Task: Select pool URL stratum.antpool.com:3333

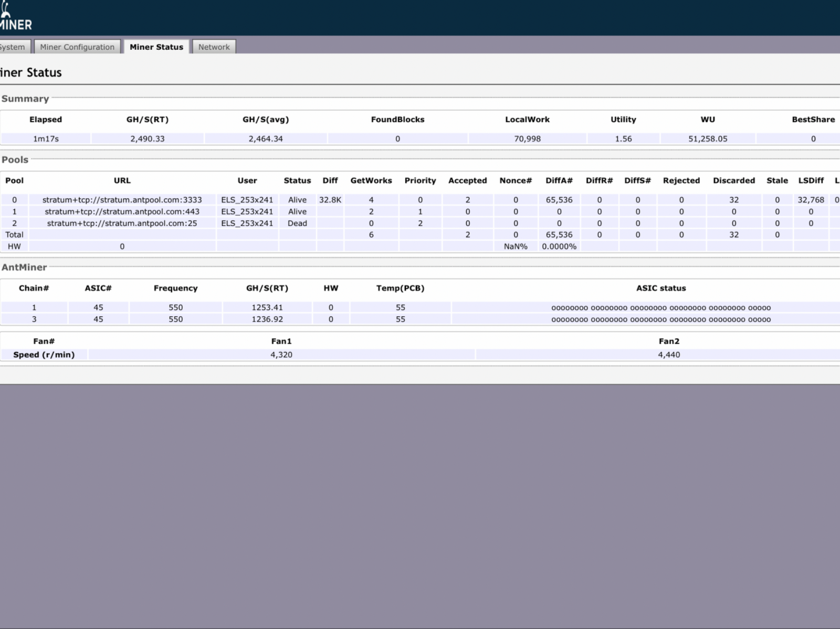Action: coord(122,200)
